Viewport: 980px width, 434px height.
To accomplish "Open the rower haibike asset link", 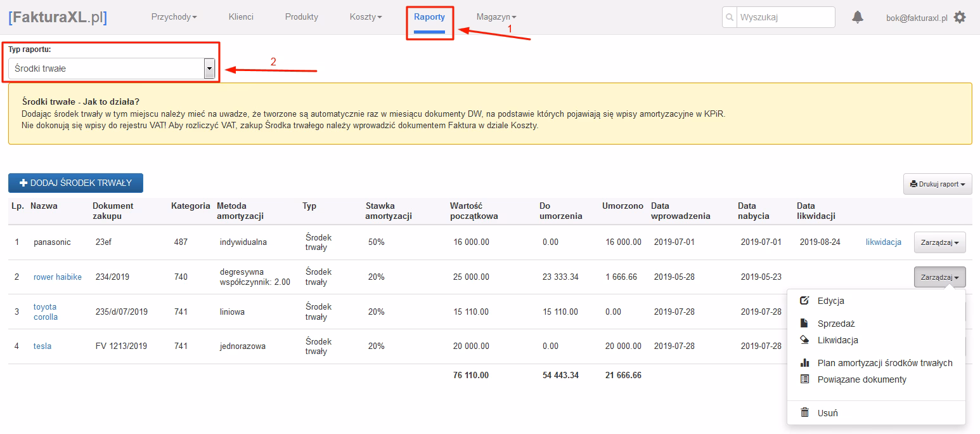I will click(x=58, y=277).
